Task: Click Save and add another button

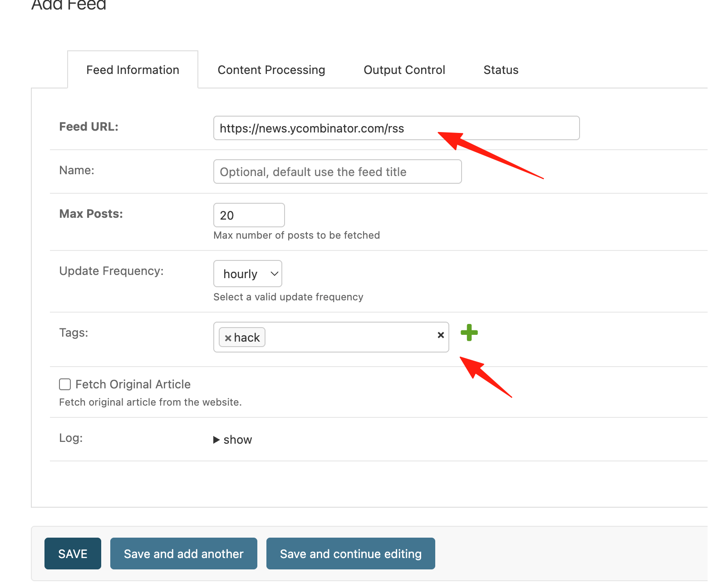Action: click(x=184, y=554)
